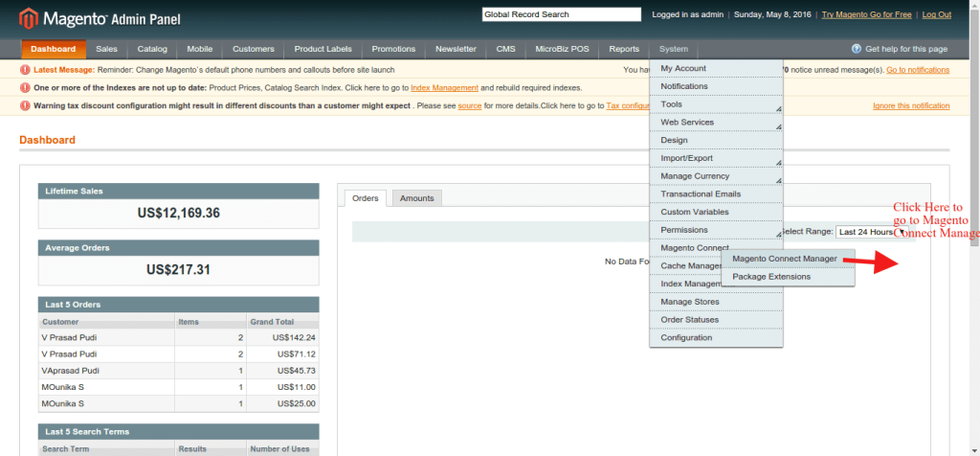Image resolution: width=980 pixels, height=456 pixels.
Task: Click Lifetime Sales value US$12,169.36
Action: (x=179, y=214)
